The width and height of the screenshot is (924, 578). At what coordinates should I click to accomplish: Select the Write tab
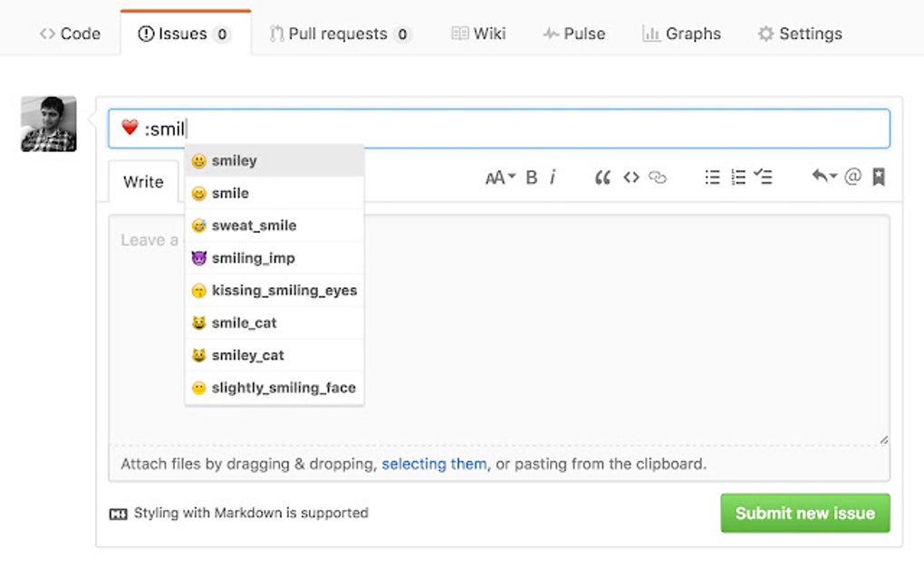pos(142,181)
